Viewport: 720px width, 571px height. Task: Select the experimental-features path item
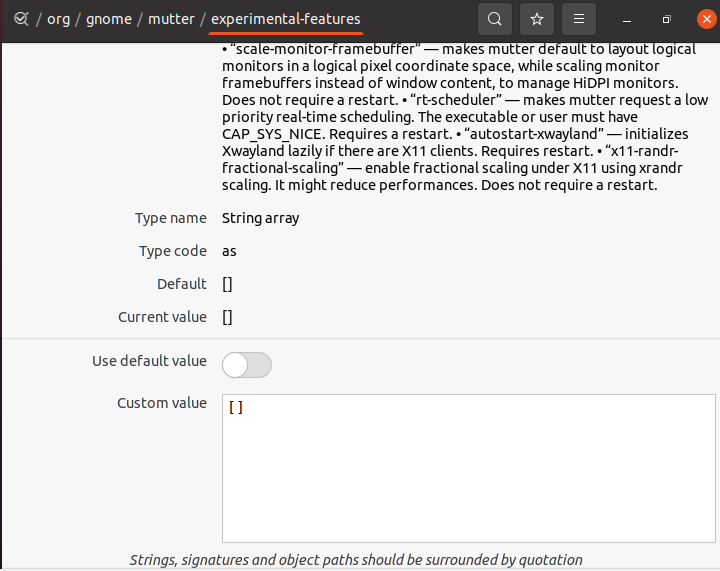pos(286,19)
